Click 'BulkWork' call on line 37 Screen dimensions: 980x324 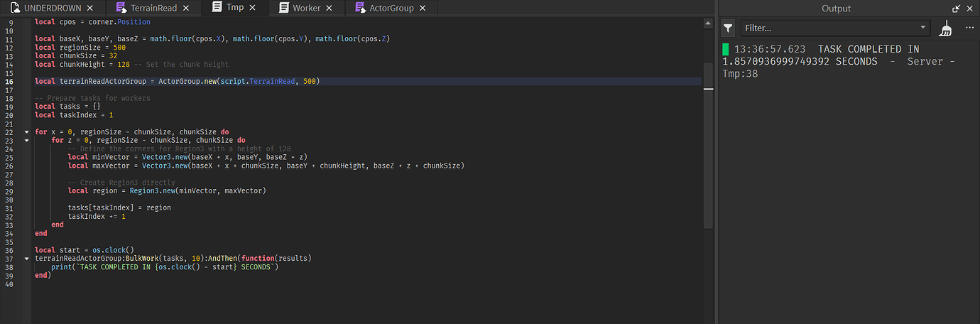tap(142, 258)
